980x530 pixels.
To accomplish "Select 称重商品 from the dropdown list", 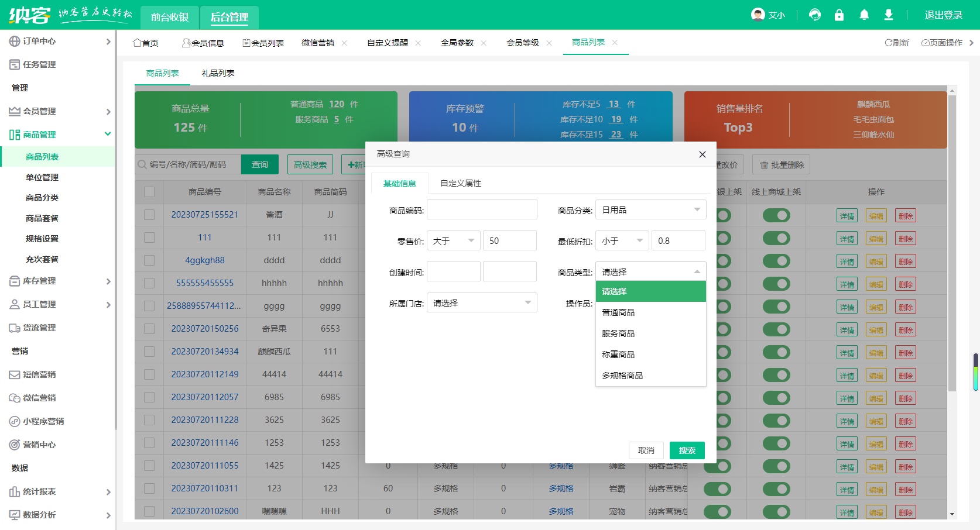I will (618, 355).
